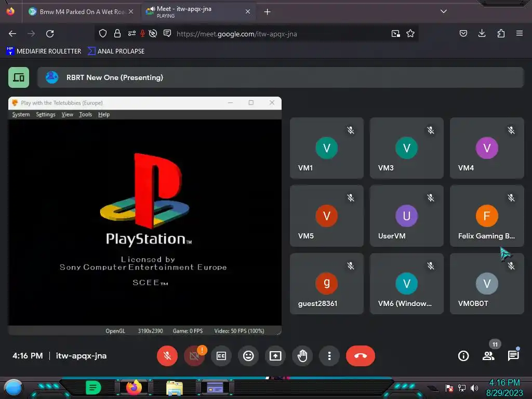Select the VM4 participant tile
Image resolution: width=532 pixels, height=399 pixels.
(x=487, y=148)
